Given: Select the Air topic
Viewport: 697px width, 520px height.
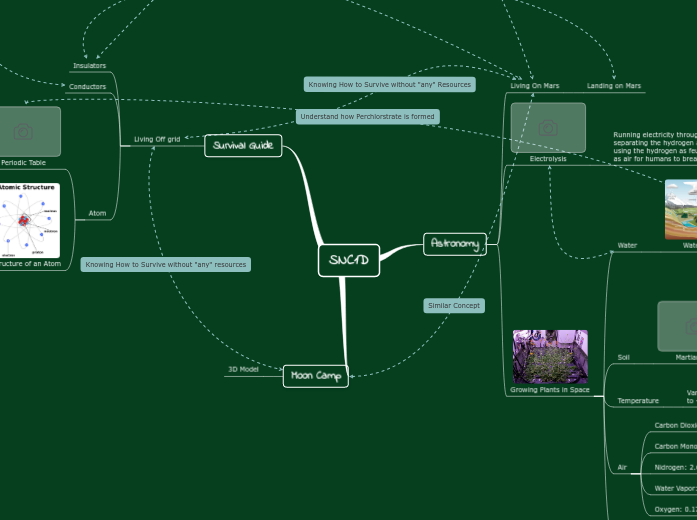Looking at the screenshot, I should click(x=622, y=468).
